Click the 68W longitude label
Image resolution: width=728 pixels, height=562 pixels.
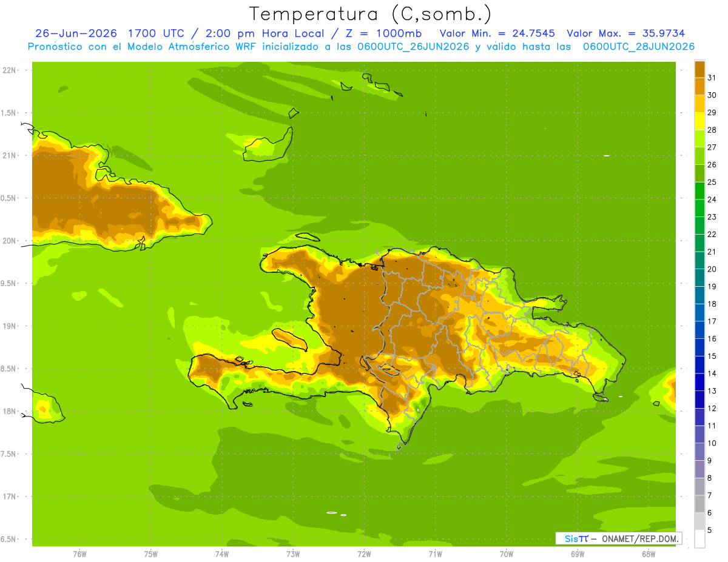point(648,554)
